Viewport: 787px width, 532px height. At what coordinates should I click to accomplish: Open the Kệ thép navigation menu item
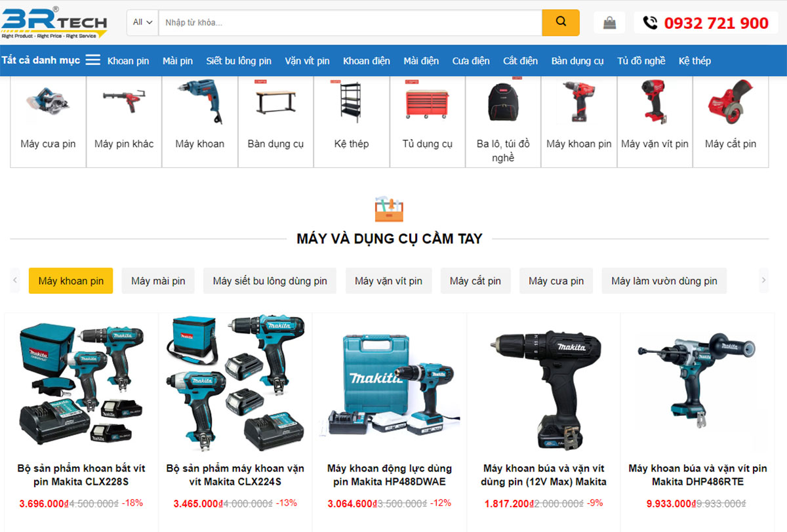click(695, 61)
